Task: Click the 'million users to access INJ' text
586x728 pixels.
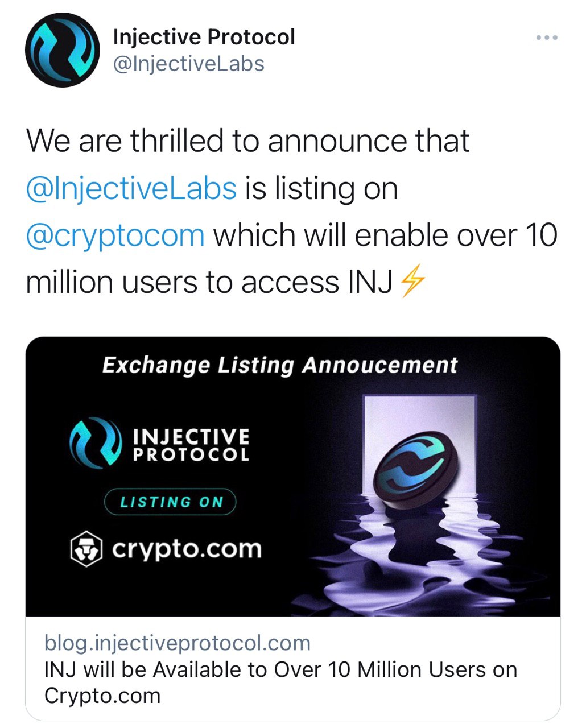Action: coord(210,282)
